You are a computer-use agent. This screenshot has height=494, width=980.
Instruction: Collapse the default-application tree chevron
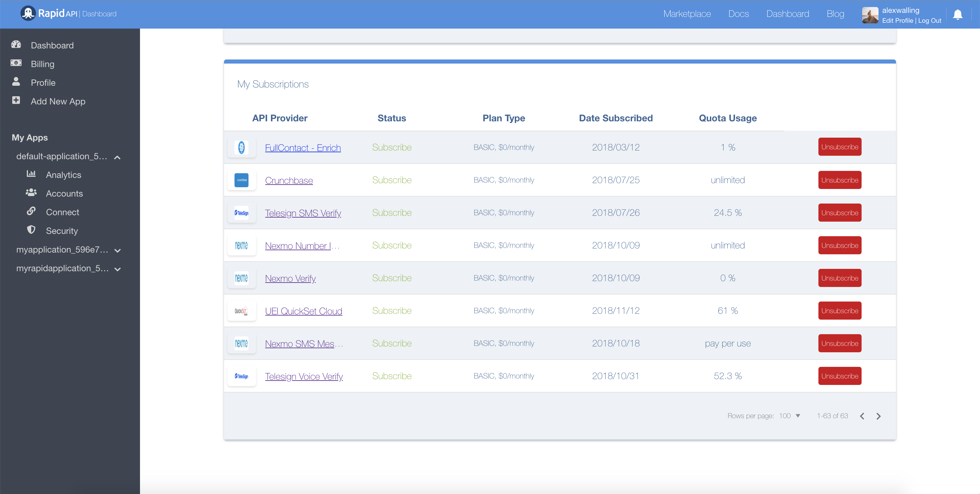pos(118,157)
